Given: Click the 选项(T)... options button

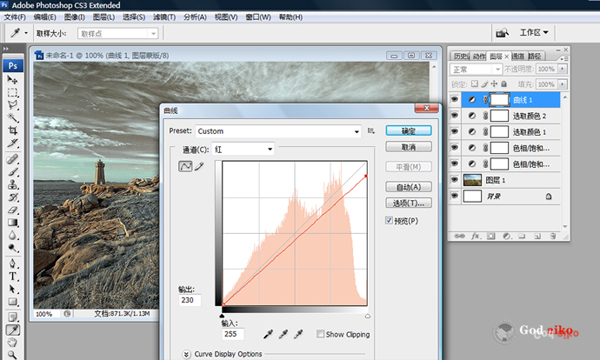Looking at the screenshot, I should pyautogui.click(x=409, y=203).
